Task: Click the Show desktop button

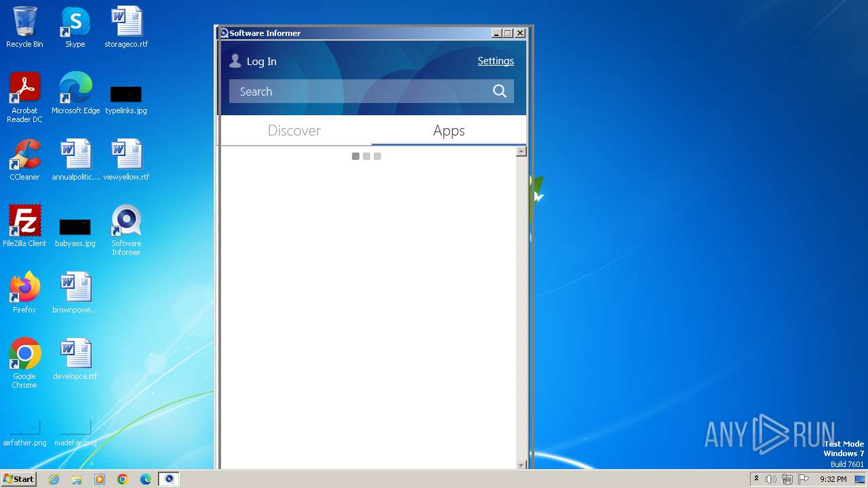Action: tap(861, 479)
